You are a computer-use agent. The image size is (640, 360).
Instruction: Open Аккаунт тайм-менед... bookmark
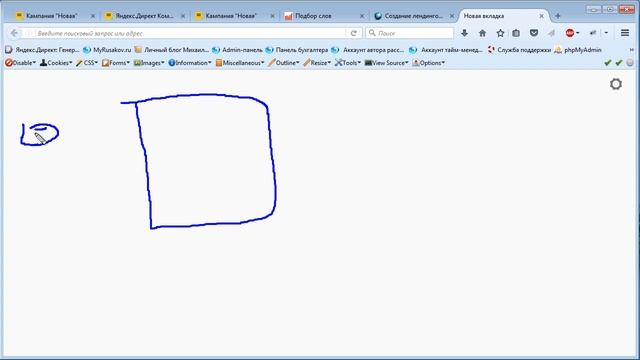(446, 50)
